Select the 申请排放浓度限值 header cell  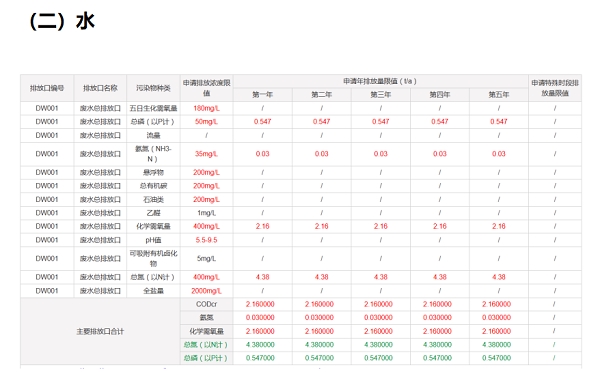206,88
